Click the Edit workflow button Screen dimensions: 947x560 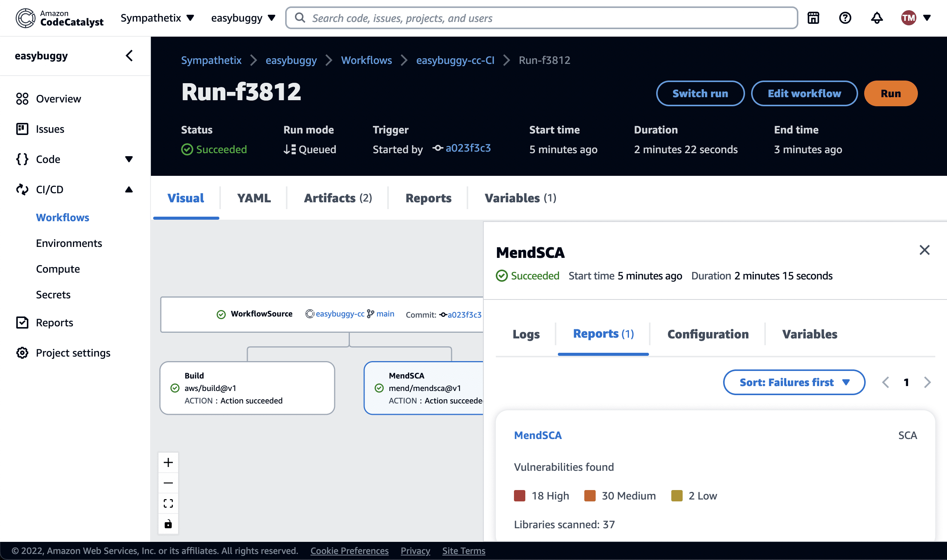click(x=804, y=93)
